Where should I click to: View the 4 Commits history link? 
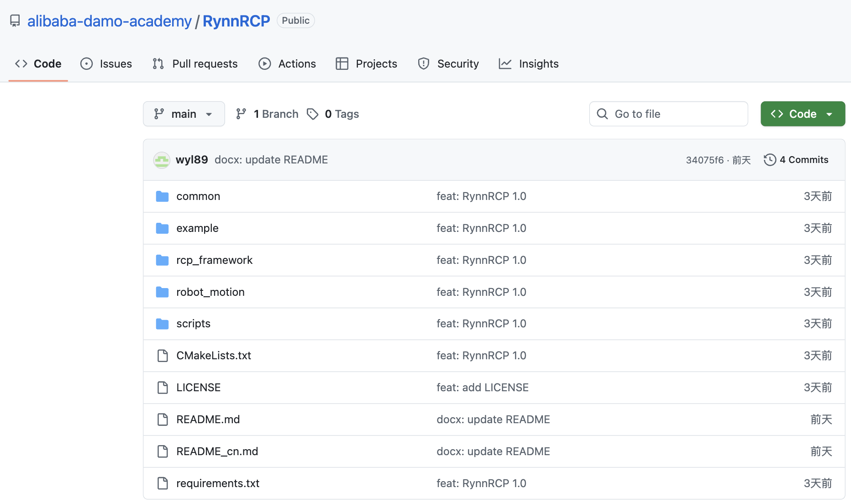[803, 160]
